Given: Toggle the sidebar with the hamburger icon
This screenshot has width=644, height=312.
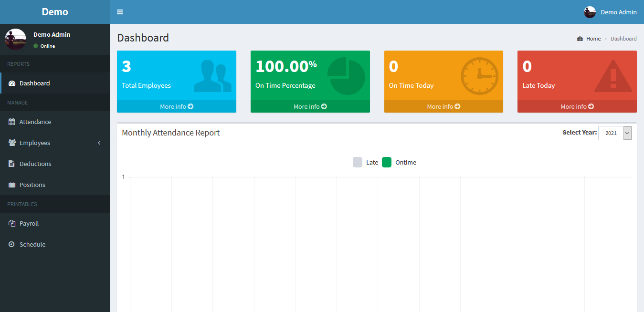Looking at the screenshot, I should [120, 12].
